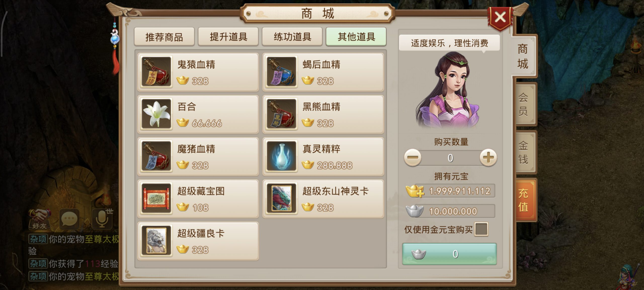Pick the 超级藏宝图 treasure map icon
The height and width of the screenshot is (290, 644).
156,199
